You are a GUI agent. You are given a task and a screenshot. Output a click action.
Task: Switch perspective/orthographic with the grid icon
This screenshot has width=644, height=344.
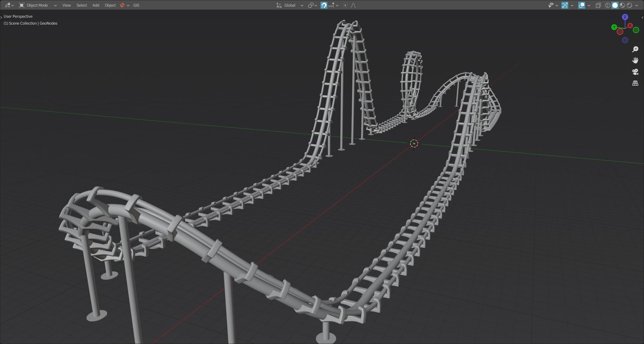pyautogui.click(x=635, y=83)
